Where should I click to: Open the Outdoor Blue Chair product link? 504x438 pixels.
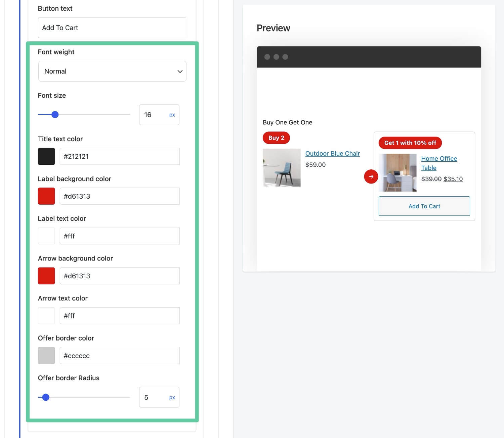[333, 154]
